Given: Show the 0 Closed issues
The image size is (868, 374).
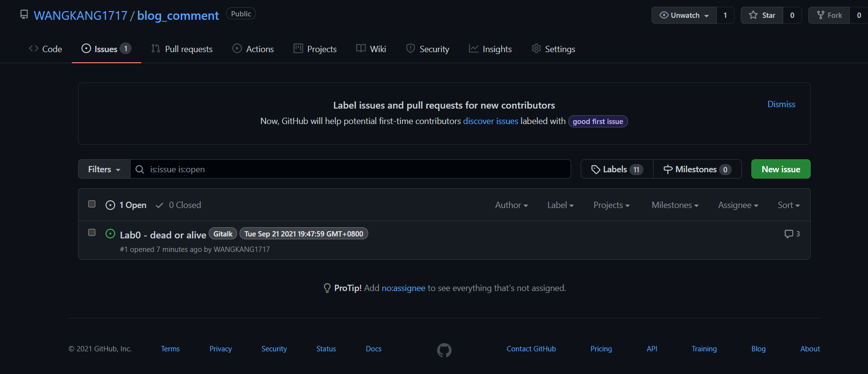Looking at the screenshot, I should pos(178,205).
